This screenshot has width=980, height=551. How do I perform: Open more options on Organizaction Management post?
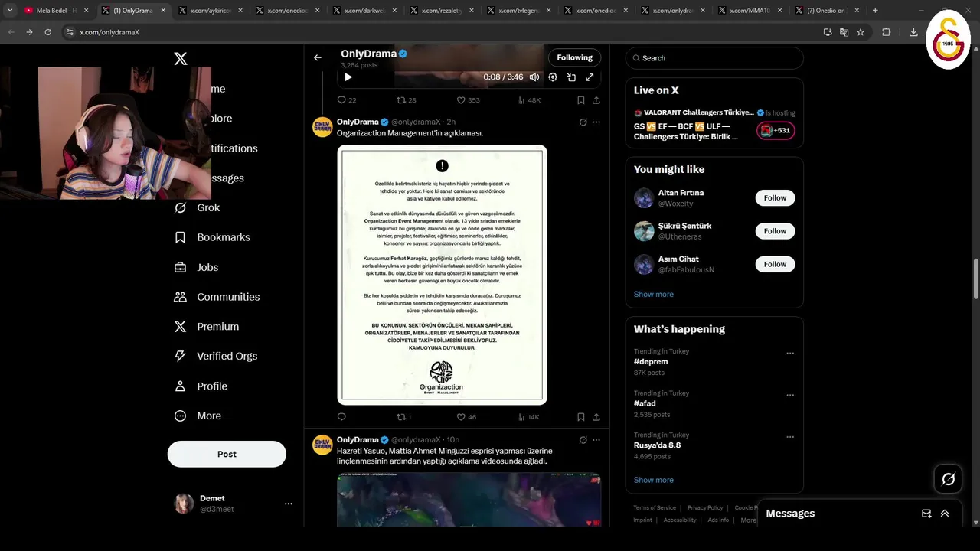click(x=596, y=122)
